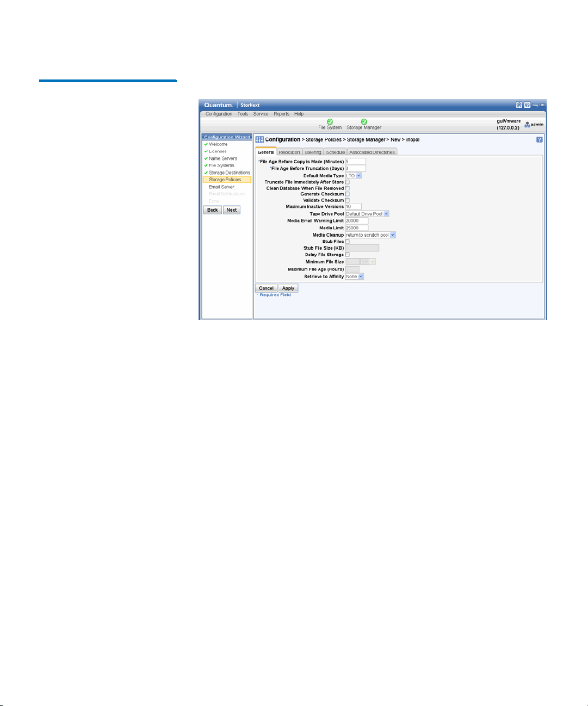Open the Configuration menu
The image size is (588, 706).
point(219,114)
